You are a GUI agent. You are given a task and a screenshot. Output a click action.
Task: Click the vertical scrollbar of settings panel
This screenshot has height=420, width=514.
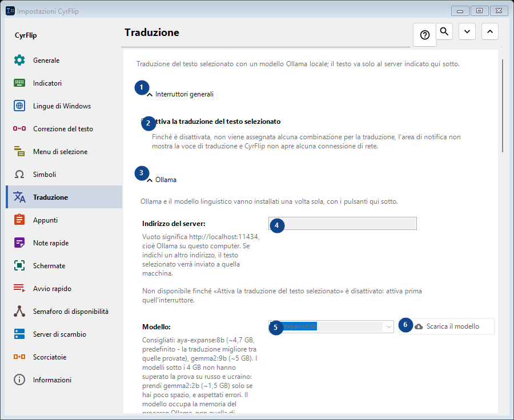503,106
